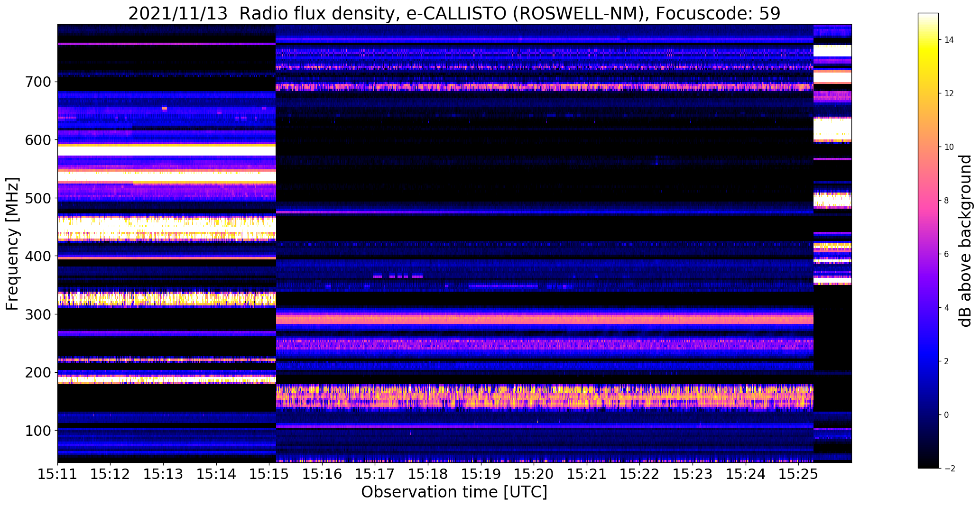
Task: Select the 15:23 time tick label
Action: click(x=693, y=474)
